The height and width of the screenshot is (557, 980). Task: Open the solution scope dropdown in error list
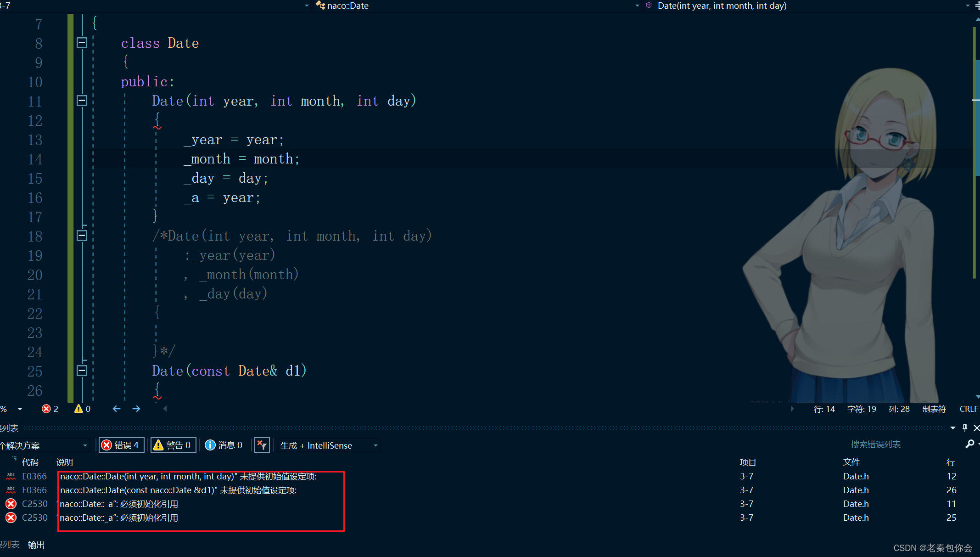(44, 445)
